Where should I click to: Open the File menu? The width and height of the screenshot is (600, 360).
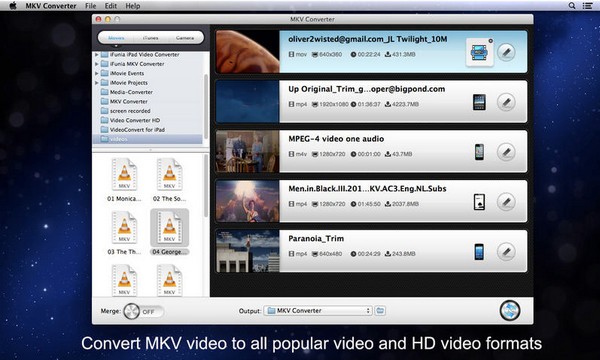90,6
